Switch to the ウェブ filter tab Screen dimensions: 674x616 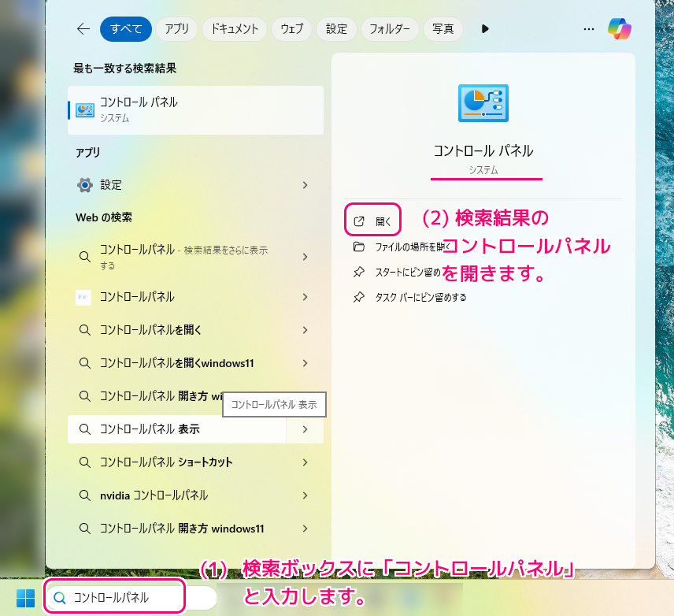(x=292, y=29)
